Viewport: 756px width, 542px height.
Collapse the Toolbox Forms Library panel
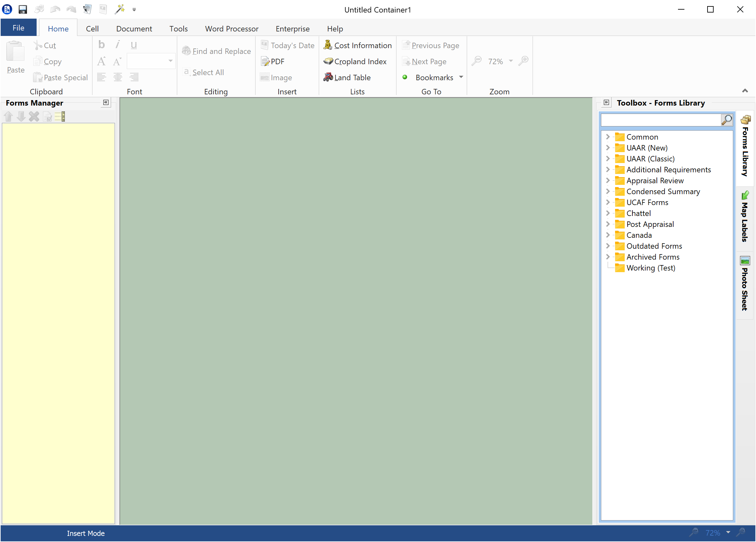(x=606, y=103)
